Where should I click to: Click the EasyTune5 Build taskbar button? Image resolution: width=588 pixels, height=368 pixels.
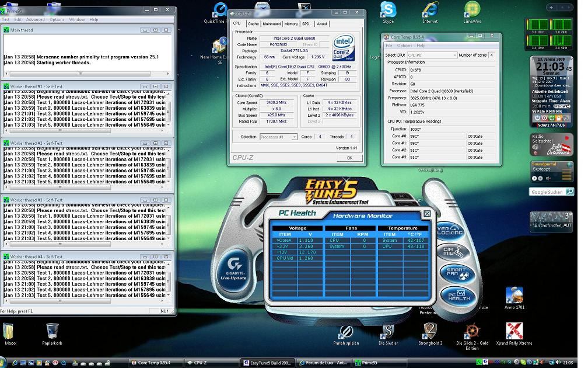(267, 363)
